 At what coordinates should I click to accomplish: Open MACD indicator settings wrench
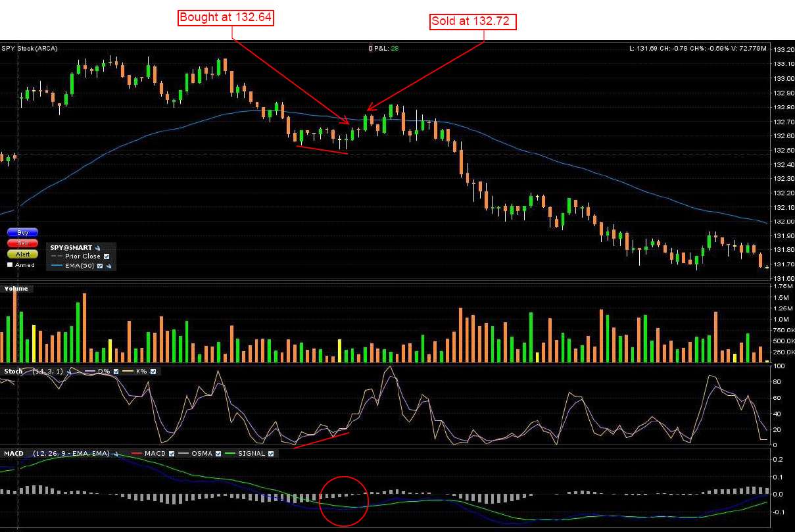(x=117, y=454)
